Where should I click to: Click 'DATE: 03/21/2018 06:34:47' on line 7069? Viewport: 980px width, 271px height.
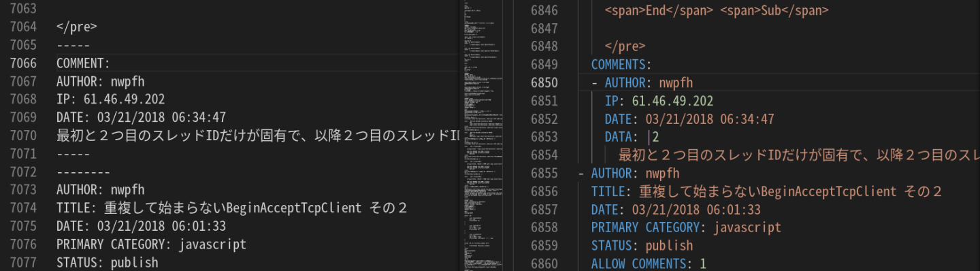tap(141, 118)
